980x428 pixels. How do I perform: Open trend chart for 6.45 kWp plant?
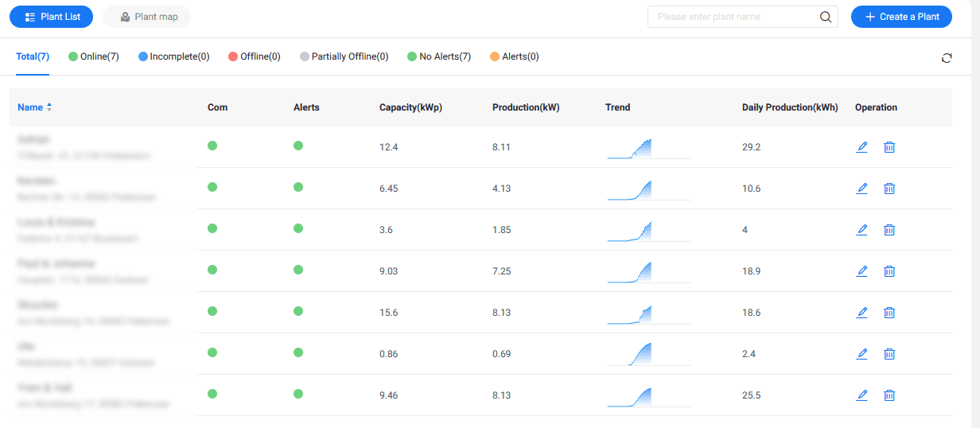pyautogui.click(x=648, y=190)
